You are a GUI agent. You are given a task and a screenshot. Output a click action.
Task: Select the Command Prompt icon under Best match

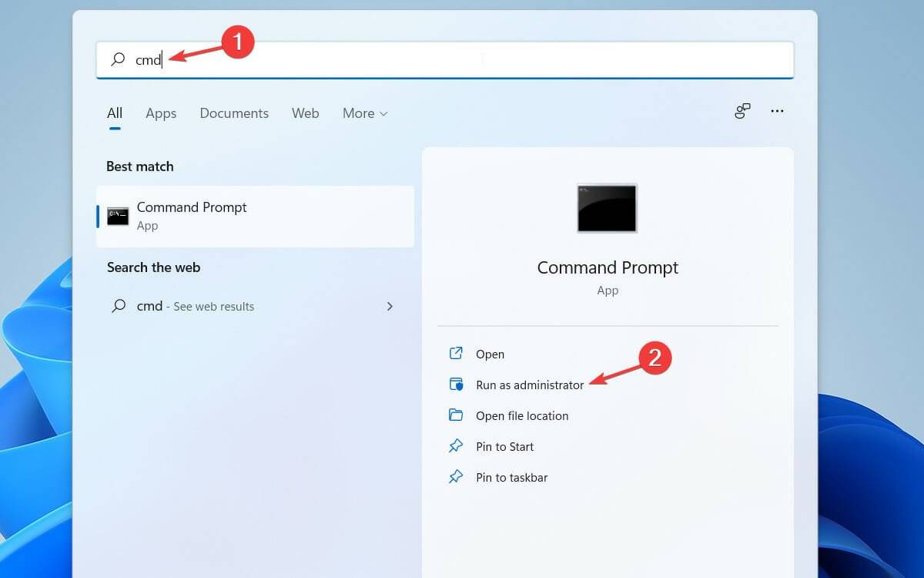click(117, 216)
